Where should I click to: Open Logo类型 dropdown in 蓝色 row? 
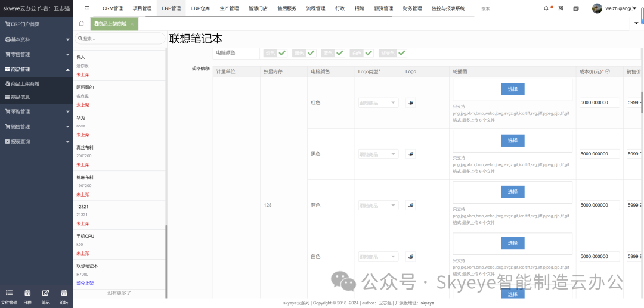[378, 205]
